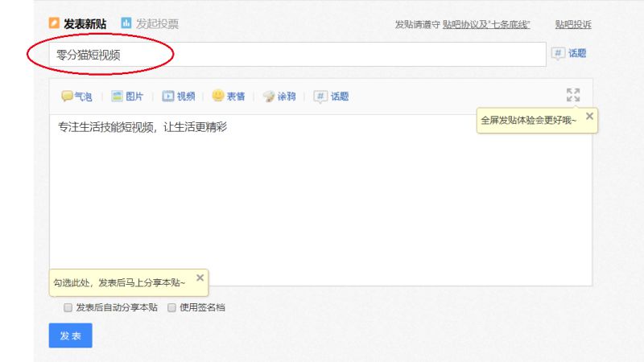The width and height of the screenshot is (644, 362).
Task: Enable 使用签名档 checkbox
Action: point(171,307)
